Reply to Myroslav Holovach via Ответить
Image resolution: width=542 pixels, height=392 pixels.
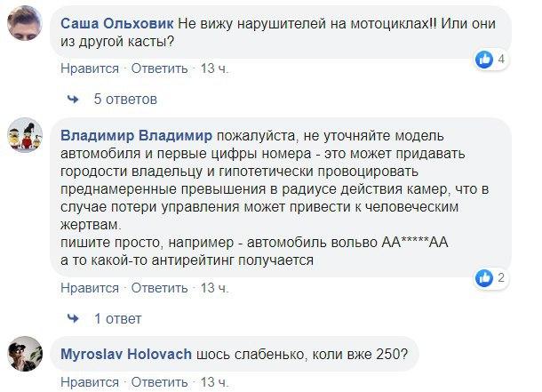160,383
